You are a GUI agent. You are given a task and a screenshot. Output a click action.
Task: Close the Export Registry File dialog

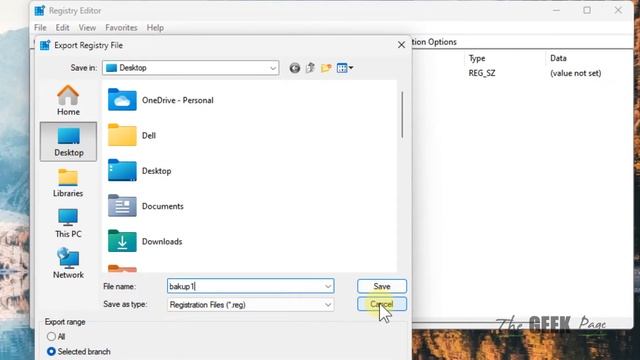401,45
